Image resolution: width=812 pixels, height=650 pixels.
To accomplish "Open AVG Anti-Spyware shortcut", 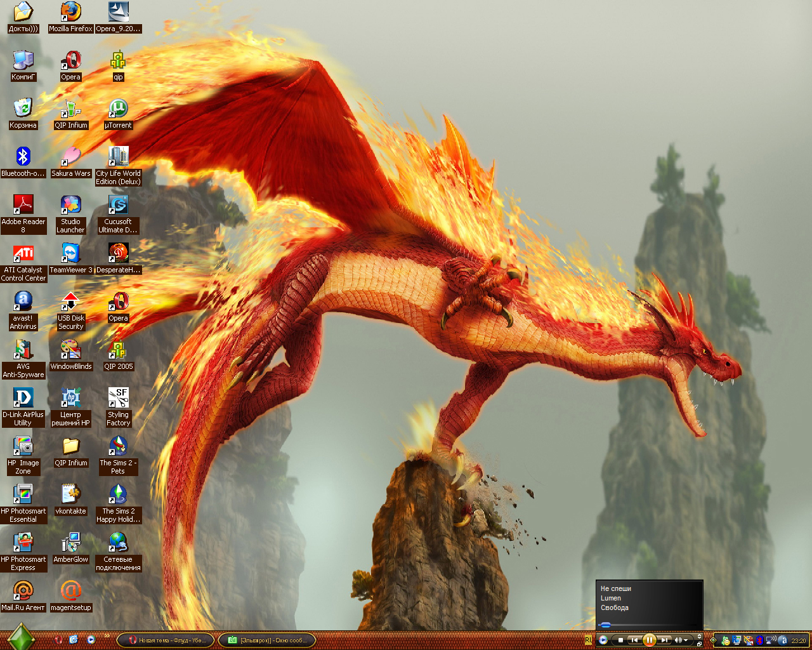I will coord(23,359).
